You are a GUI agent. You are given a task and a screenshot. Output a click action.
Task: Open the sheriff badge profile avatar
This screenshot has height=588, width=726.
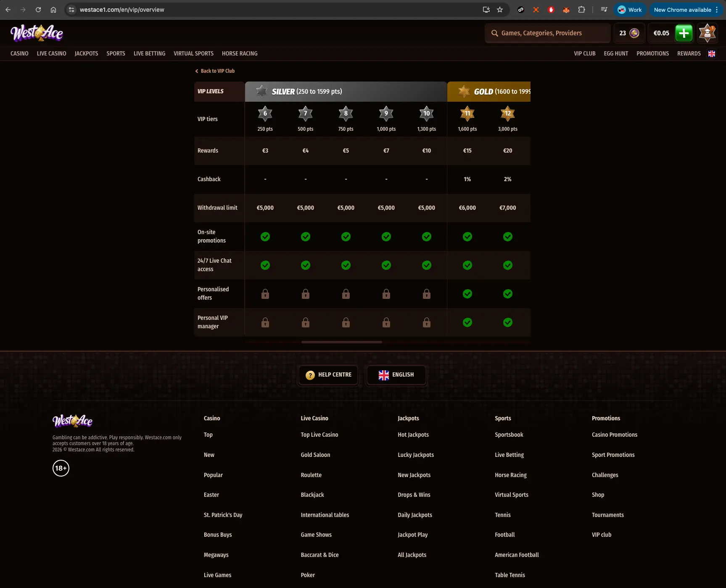[708, 33]
